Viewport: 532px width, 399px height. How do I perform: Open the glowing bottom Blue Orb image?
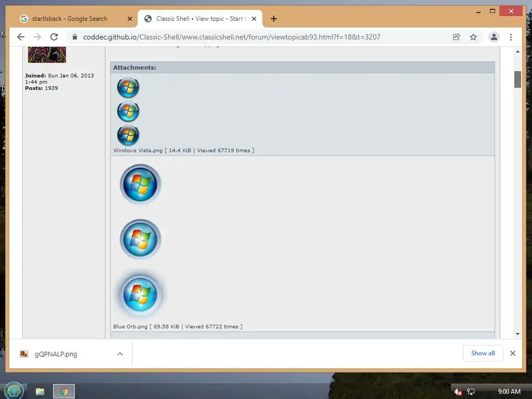point(140,295)
